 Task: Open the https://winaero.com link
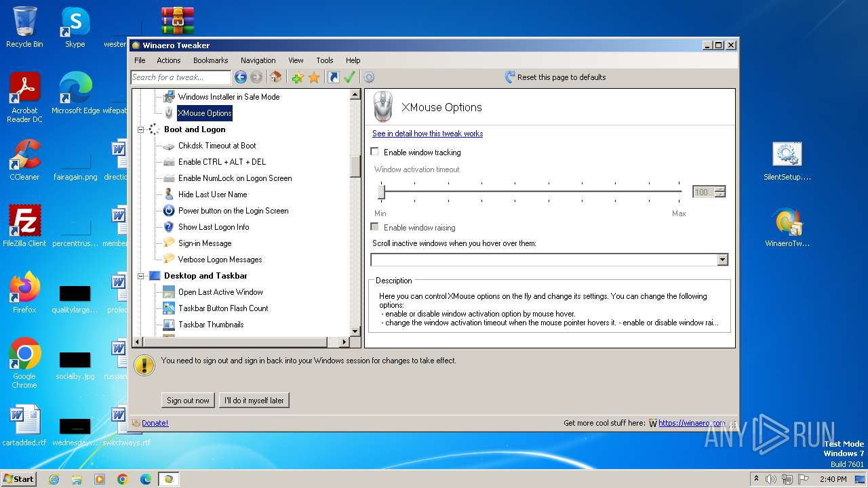(x=692, y=423)
